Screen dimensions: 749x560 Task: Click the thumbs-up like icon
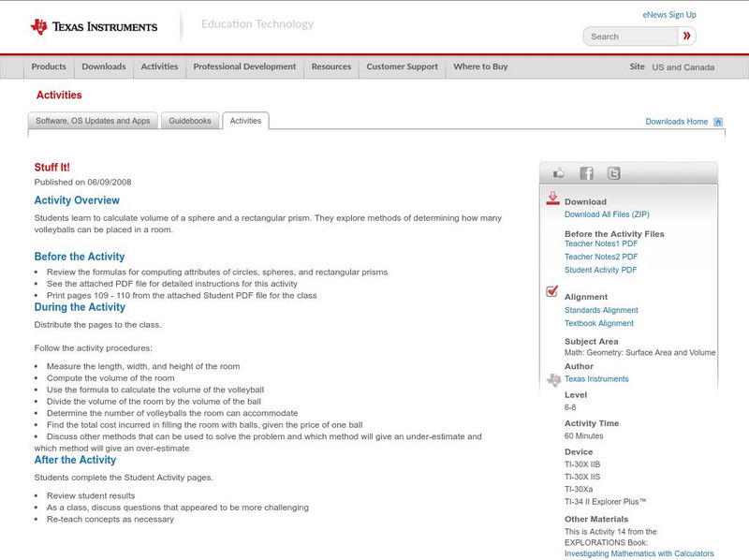tap(558, 173)
